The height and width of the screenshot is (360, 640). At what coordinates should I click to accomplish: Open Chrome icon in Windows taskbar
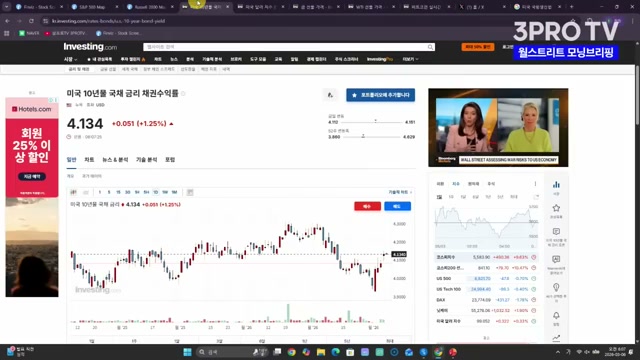click(x=291, y=352)
